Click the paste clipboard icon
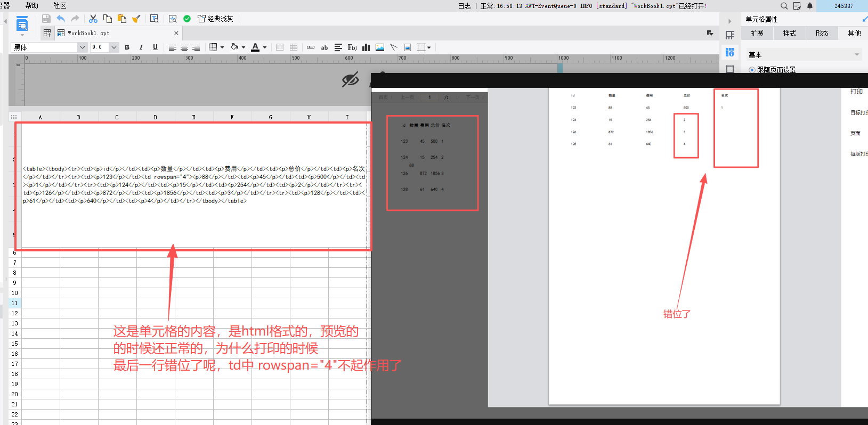 (122, 19)
